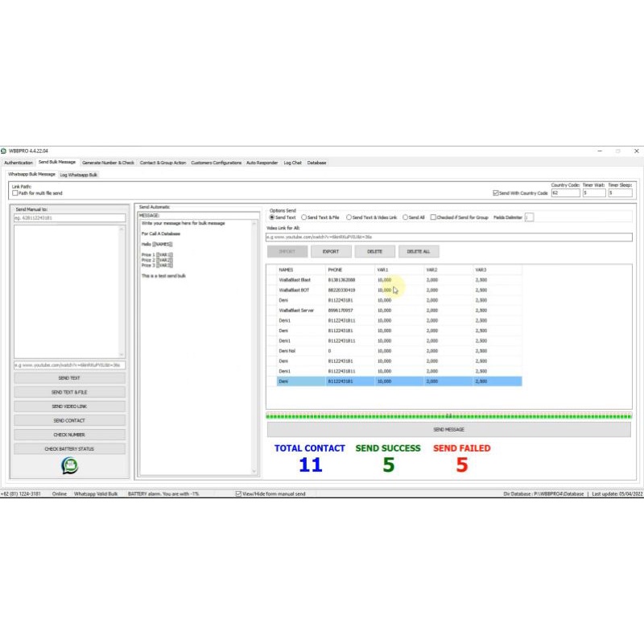This screenshot has width=644, height=644.
Task: Click the CHECK NUMBER button
Action: coord(70,434)
